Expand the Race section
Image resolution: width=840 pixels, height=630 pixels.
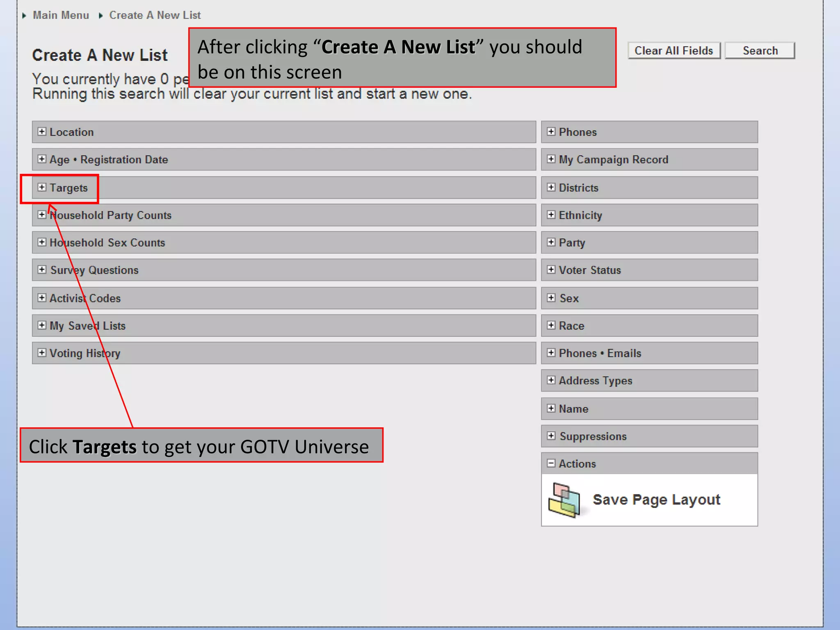551,325
